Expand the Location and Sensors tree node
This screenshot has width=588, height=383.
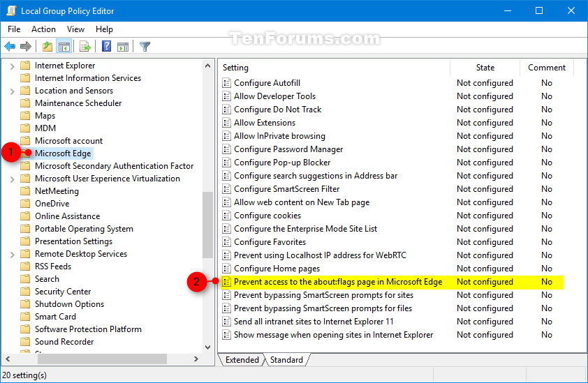tap(12, 91)
